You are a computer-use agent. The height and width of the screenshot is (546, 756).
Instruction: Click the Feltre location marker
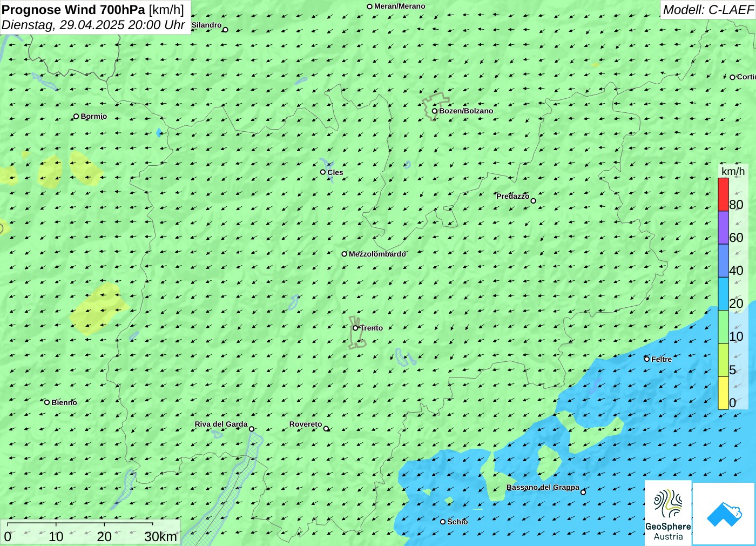tap(647, 359)
